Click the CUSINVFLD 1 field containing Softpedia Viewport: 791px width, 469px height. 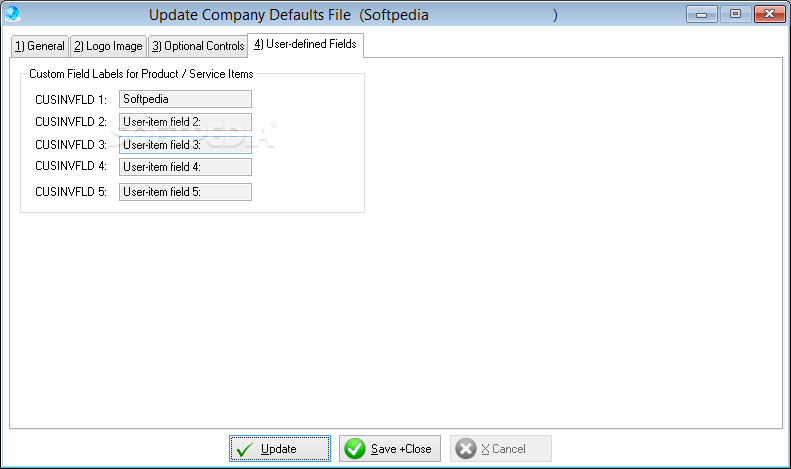(185, 99)
